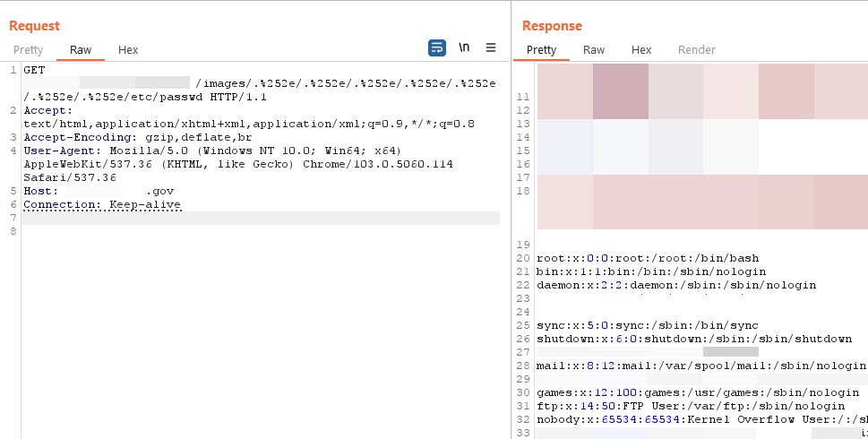
Task: Select the Pretty tab in Response panel
Action: tap(541, 50)
